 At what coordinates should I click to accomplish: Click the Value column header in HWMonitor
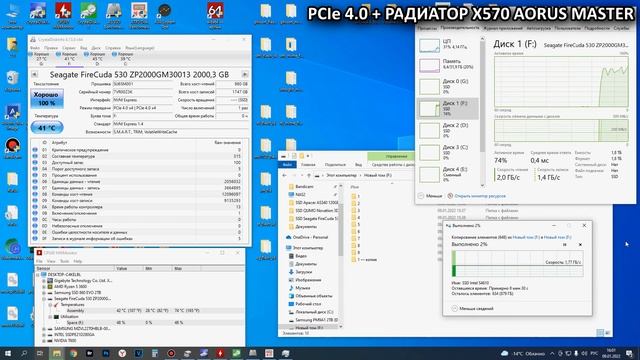click(x=129, y=269)
